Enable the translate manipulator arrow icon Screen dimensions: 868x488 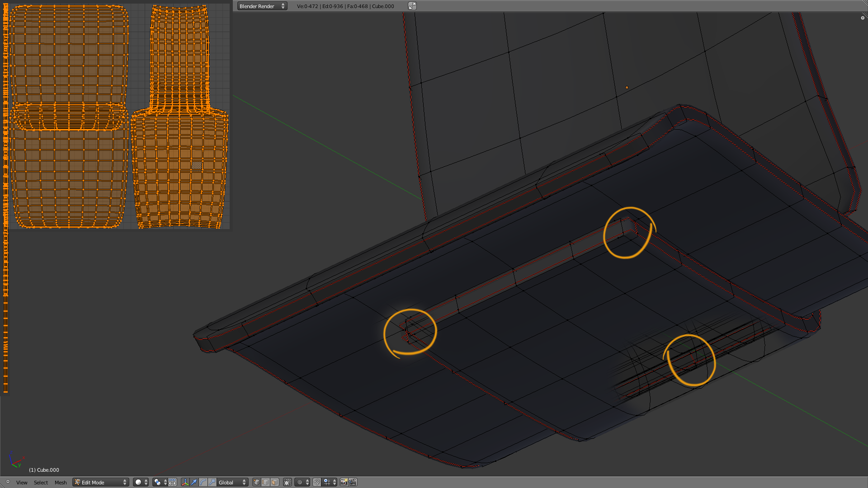coord(194,483)
